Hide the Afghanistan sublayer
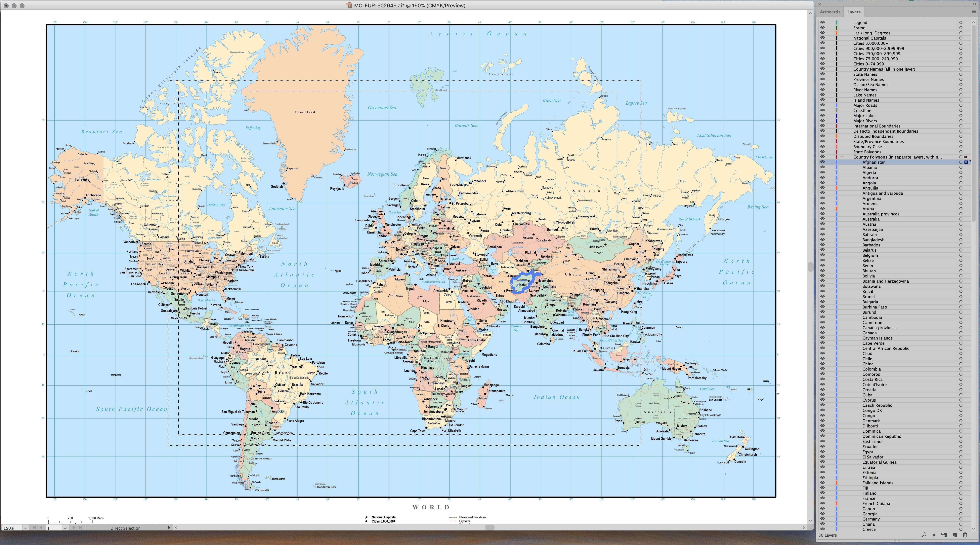The height and width of the screenshot is (545, 980). tap(823, 162)
